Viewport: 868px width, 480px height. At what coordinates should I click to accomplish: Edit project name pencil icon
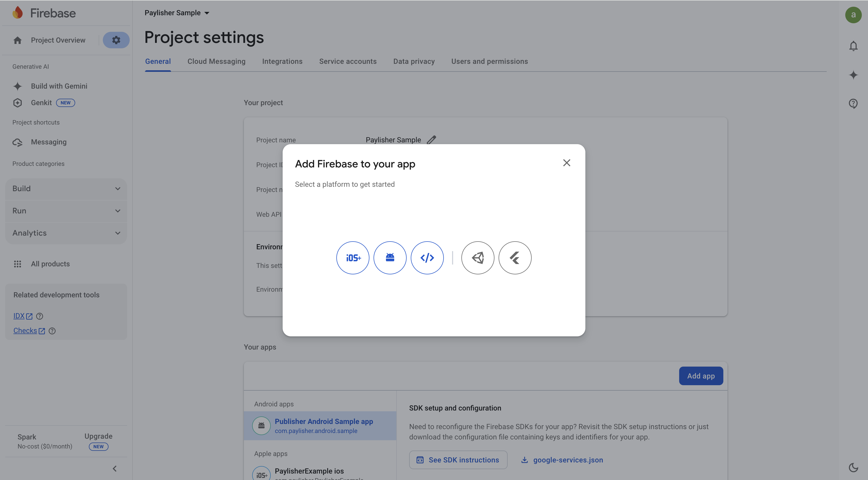pyautogui.click(x=431, y=140)
